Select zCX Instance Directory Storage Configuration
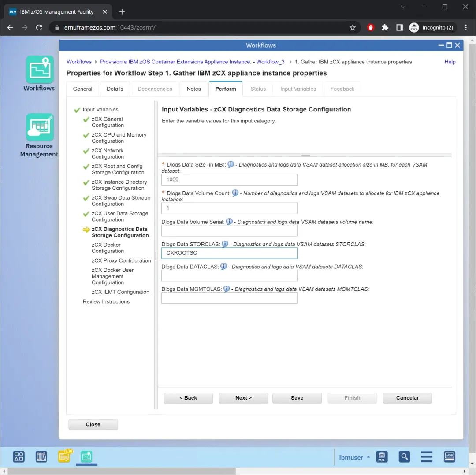The height and width of the screenshot is (475, 476). pyautogui.click(x=119, y=185)
